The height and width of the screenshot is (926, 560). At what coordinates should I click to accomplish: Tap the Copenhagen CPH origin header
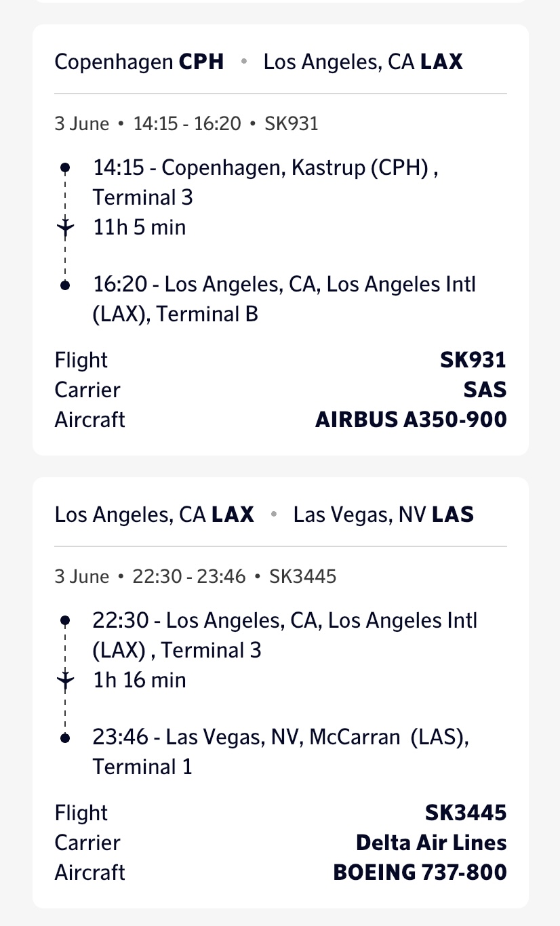(140, 62)
